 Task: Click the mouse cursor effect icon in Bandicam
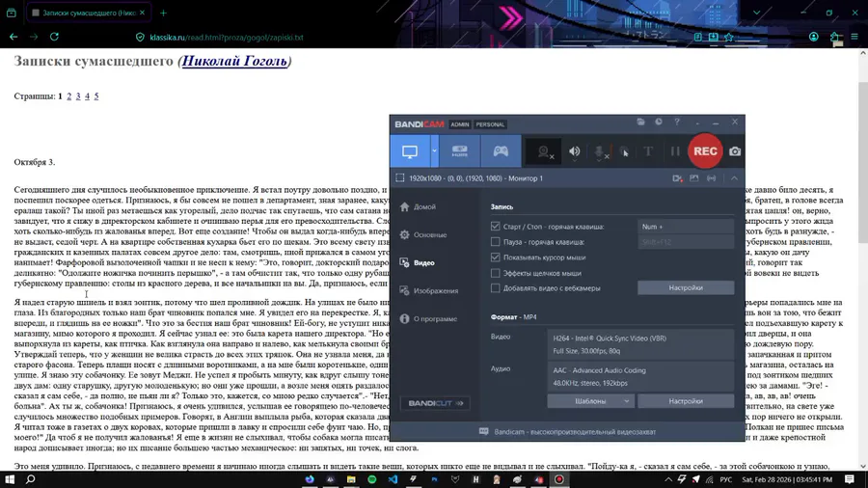tap(624, 151)
